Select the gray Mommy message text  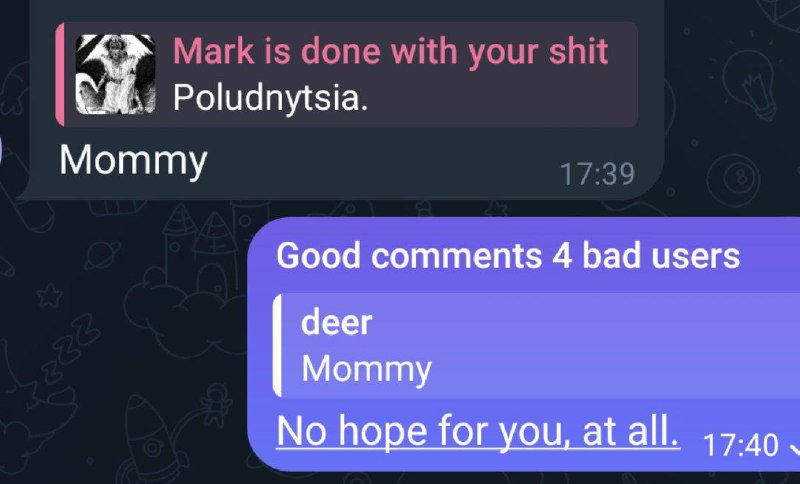coord(133,161)
